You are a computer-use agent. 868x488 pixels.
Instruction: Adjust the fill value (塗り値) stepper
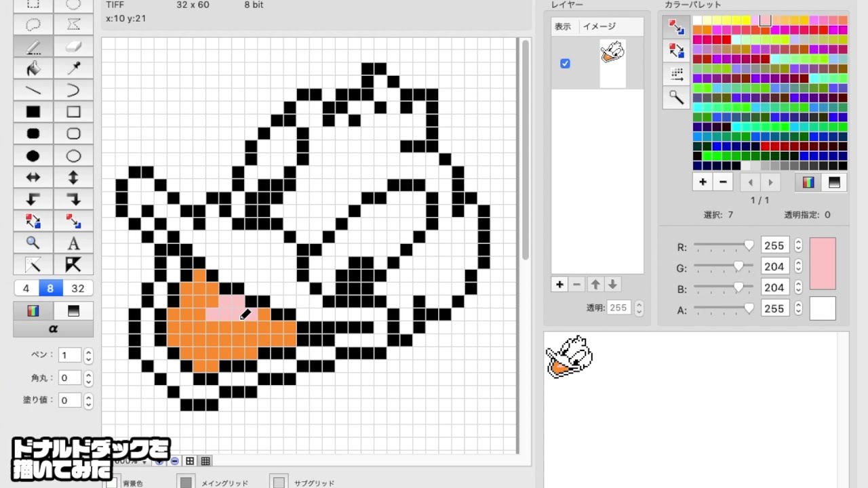pyautogui.click(x=88, y=400)
